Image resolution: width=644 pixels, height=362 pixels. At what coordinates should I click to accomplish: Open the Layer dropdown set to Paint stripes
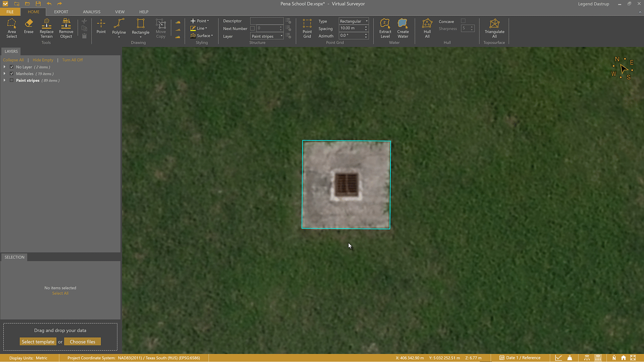[x=266, y=36]
